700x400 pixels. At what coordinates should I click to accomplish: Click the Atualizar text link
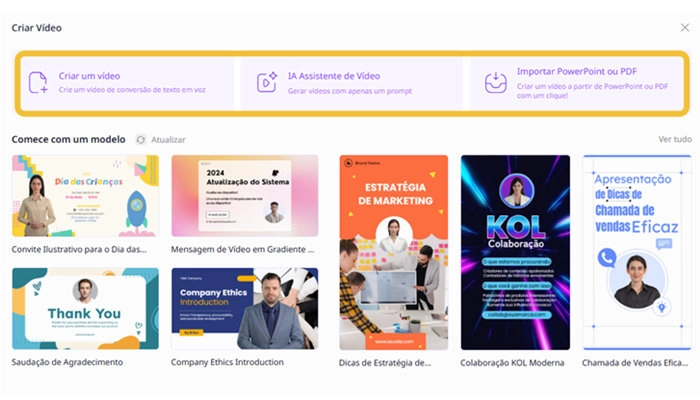click(x=168, y=140)
